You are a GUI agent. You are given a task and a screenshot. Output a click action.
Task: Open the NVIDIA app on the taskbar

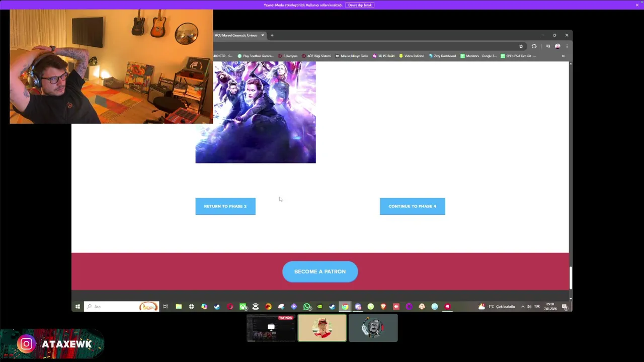pos(319,307)
